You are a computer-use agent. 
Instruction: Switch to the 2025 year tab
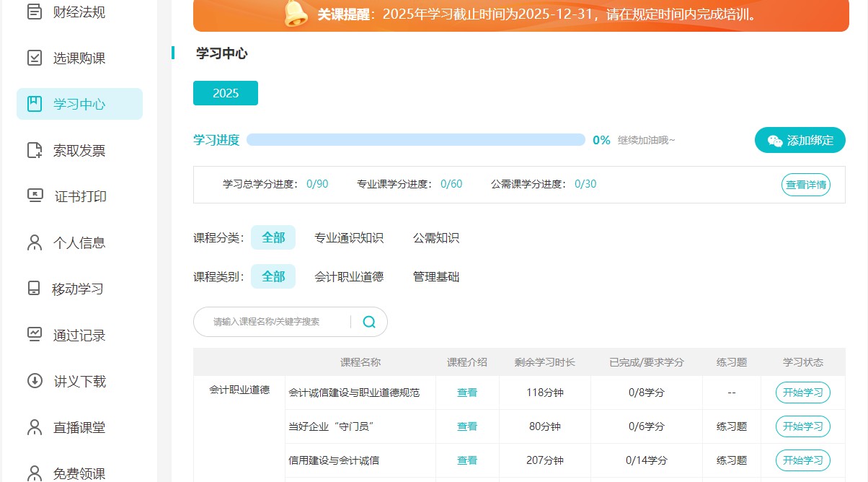pyautogui.click(x=225, y=92)
